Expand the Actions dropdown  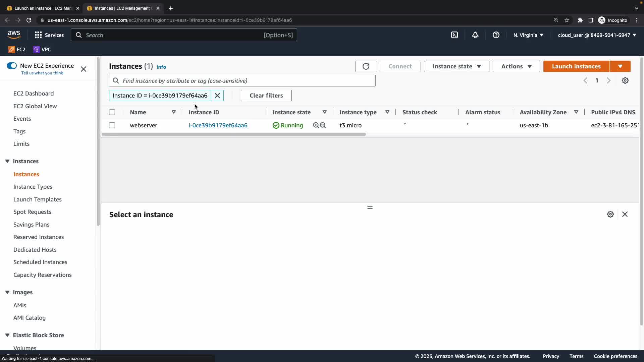(x=516, y=66)
